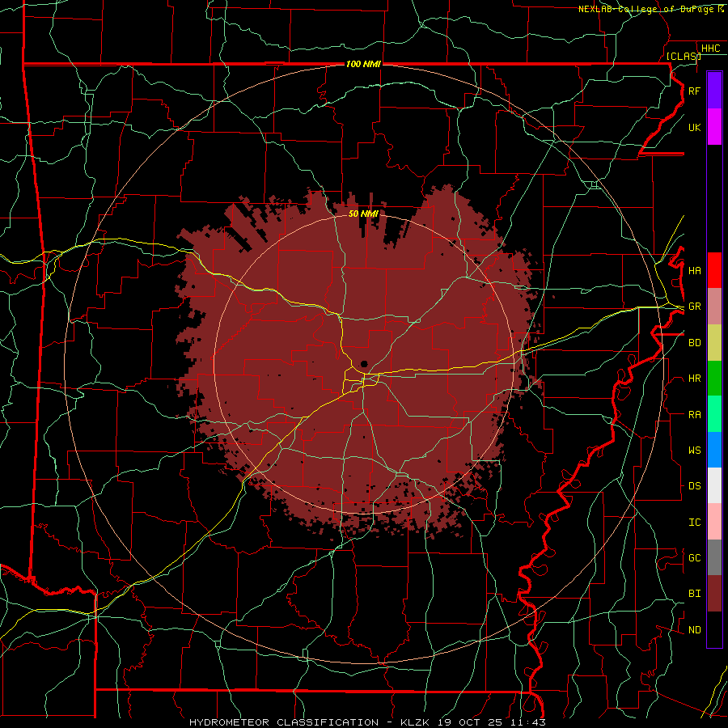This screenshot has width=728, height=728.
Task: Click the 'HA' legend label
Action: [694, 271]
